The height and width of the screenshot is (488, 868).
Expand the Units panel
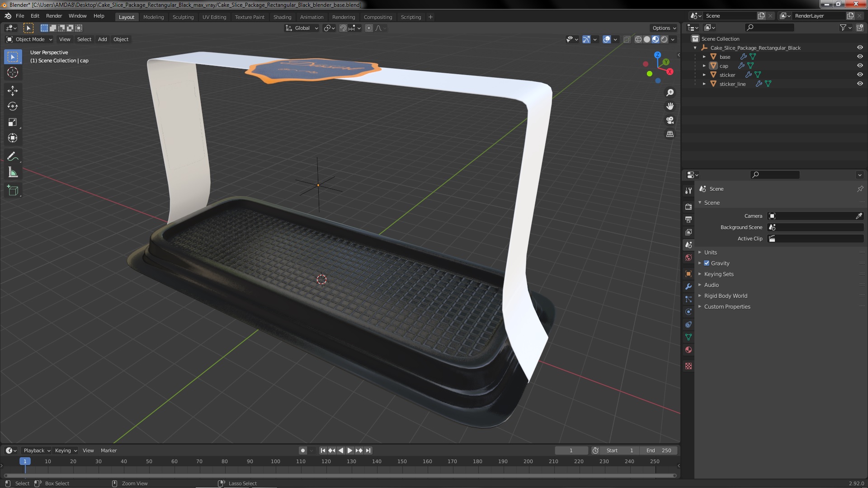coord(710,253)
